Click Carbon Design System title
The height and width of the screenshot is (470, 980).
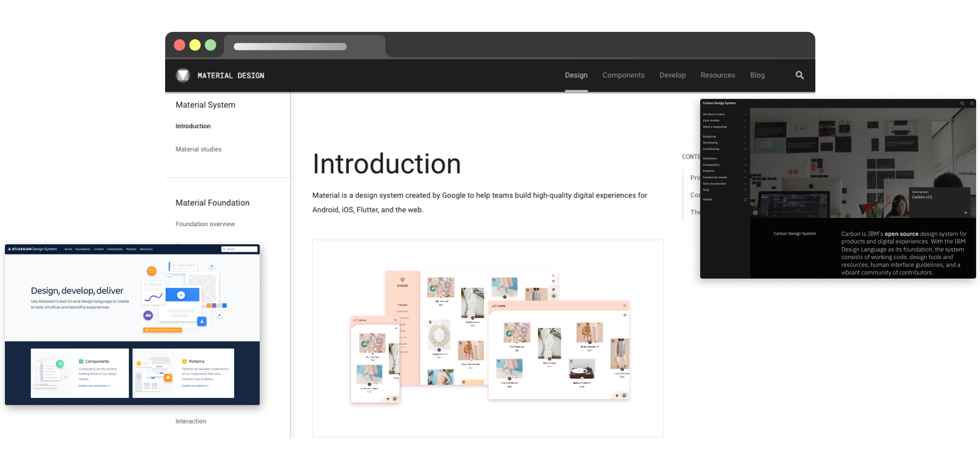pos(719,103)
